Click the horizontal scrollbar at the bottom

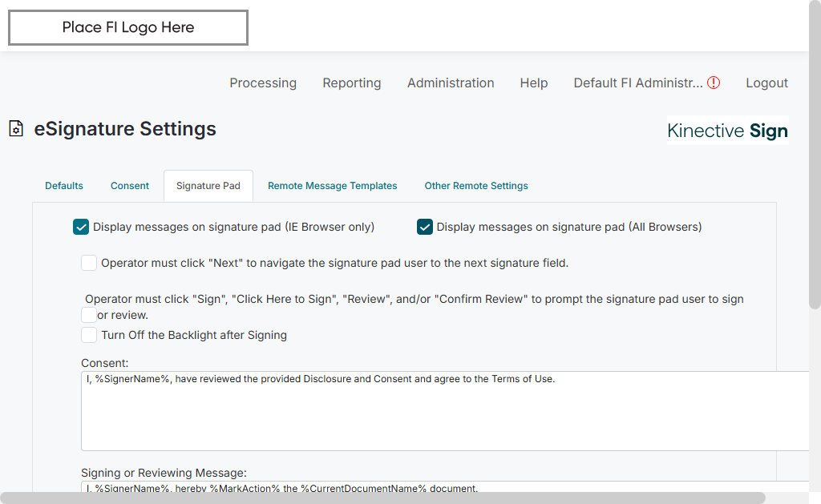pos(383,498)
